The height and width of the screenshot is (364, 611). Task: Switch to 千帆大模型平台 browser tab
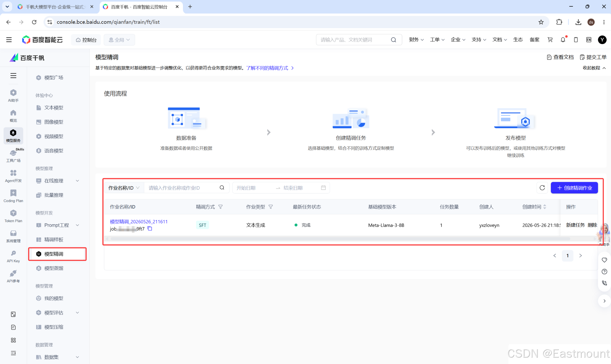(x=55, y=7)
